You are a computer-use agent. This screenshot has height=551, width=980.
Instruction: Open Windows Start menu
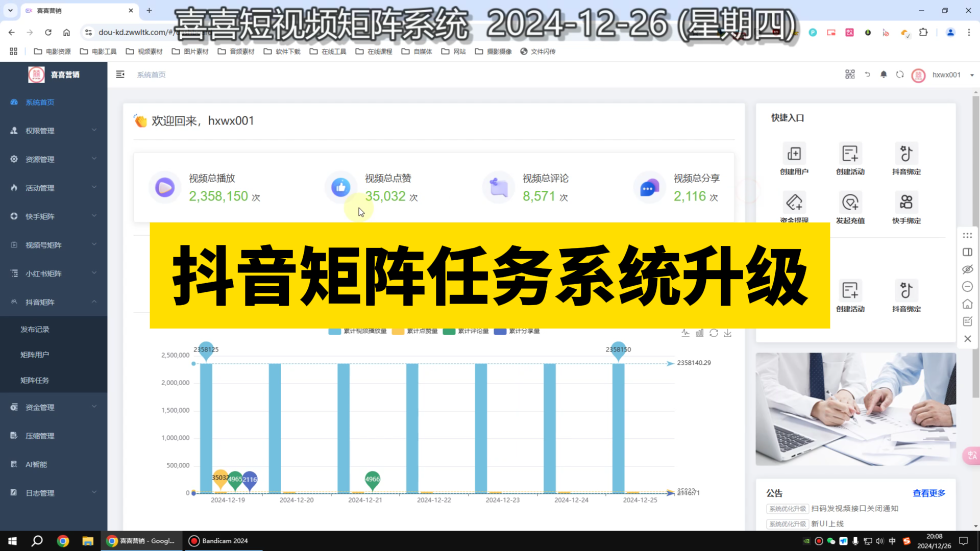[x=12, y=541]
